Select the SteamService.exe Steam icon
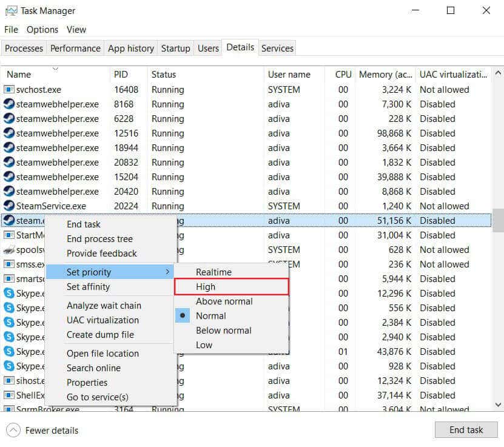This screenshot has height=447, width=504. pyautogui.click(x=9, y=206)
